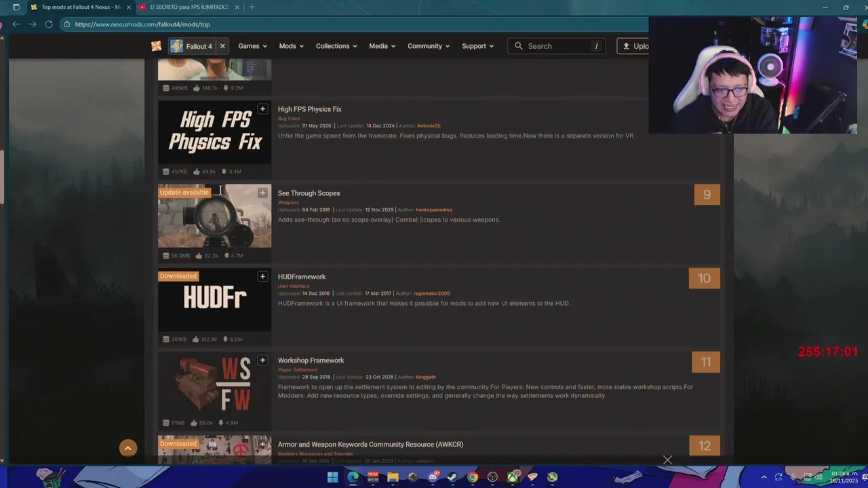This screenshot has height=488, width=868.
Task: Open Workshop Framework mod title
Action: coord(311,361)
